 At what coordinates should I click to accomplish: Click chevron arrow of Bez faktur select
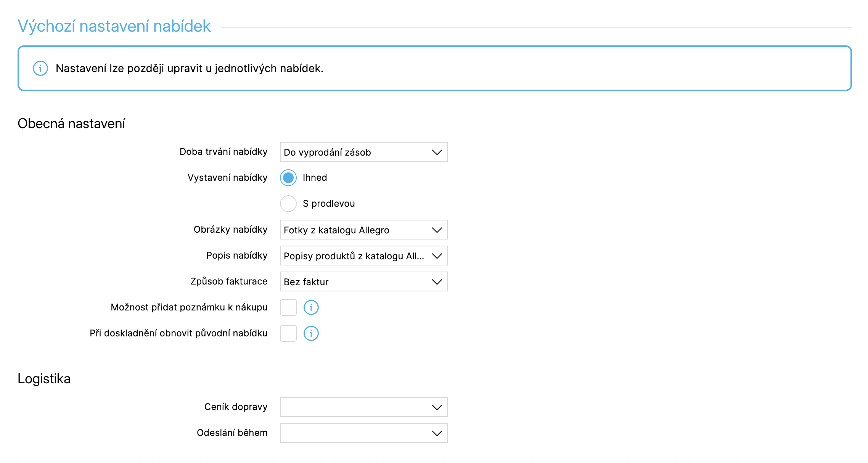437,282
